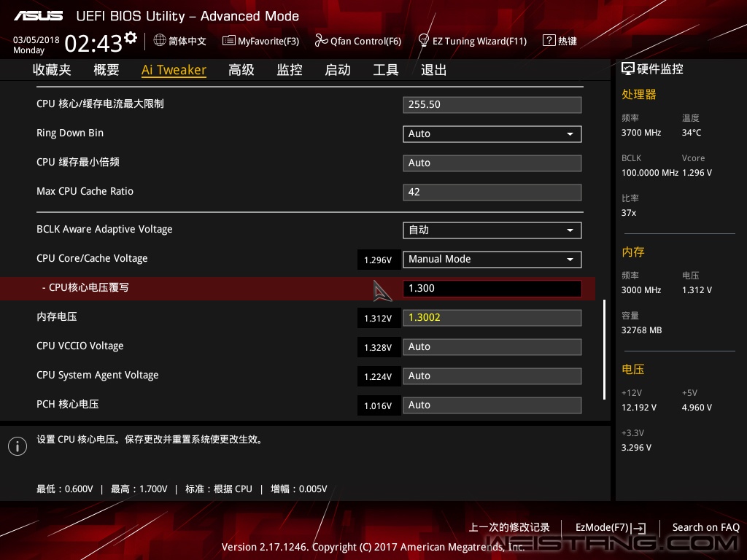747x560 pixels.
Task: Click the 4.960 V reading
Action: tap(697, 408)
